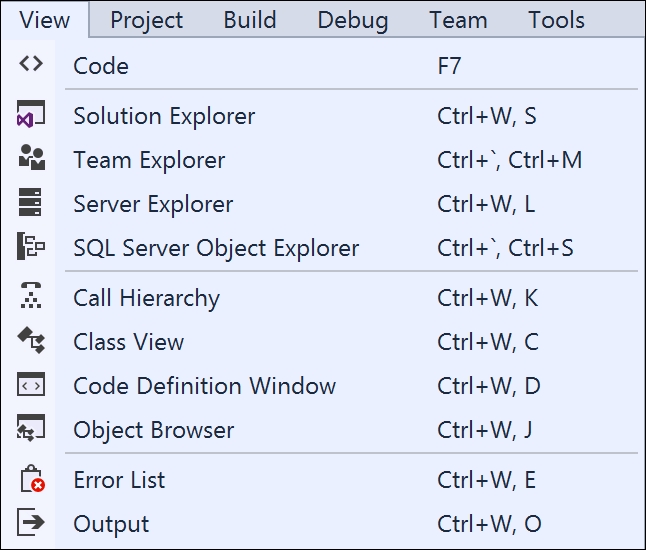Open the Tools menu

tap(556, 20)
